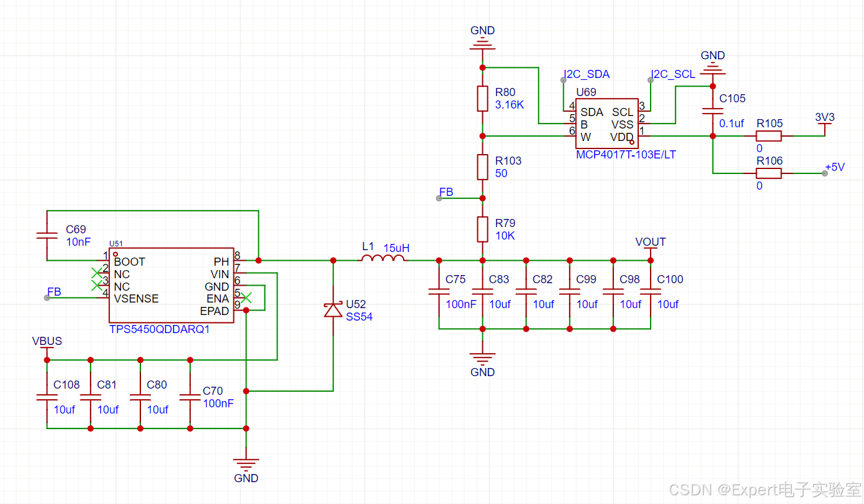Click the EPAD pin label on U51
864x504 pixels.
(215, 311)
